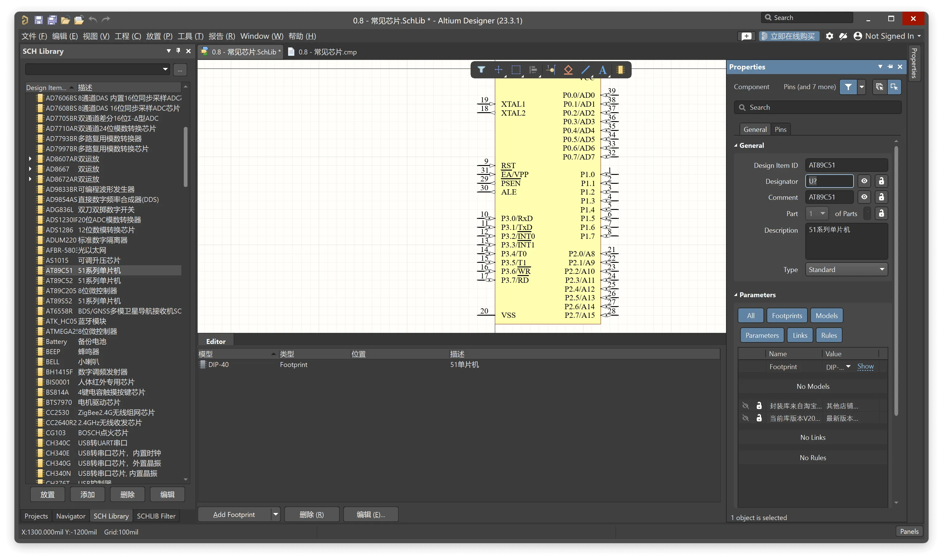This screenshot has height=560, width=943.
Task: Select the Place Line tool
Action: click(585, 70)
